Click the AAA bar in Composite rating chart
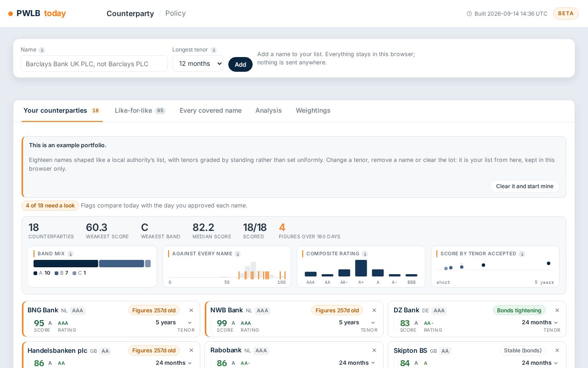The width and height of the screenshot is (588, 368). pos(311,274)
